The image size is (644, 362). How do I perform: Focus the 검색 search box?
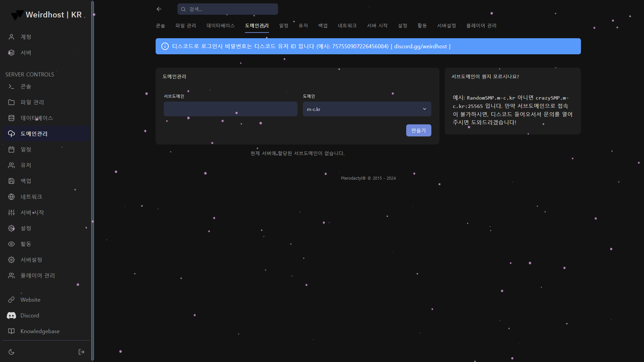tap(231, 9)
